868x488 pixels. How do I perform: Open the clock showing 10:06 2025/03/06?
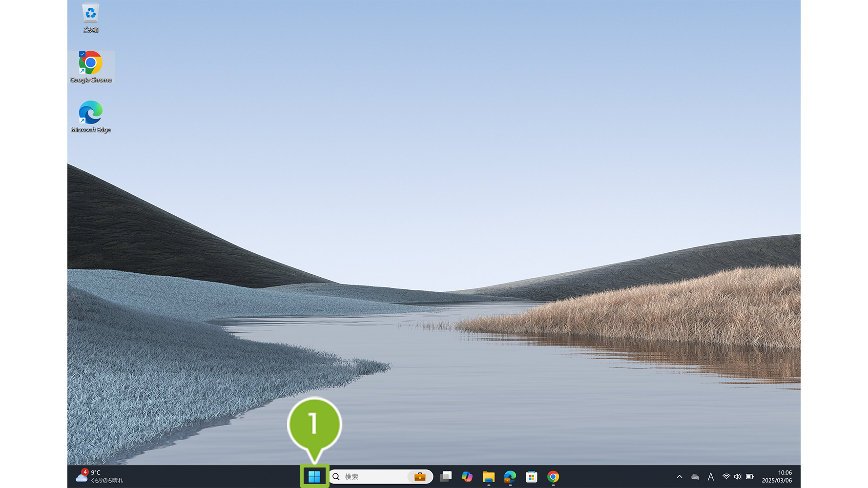777,476
